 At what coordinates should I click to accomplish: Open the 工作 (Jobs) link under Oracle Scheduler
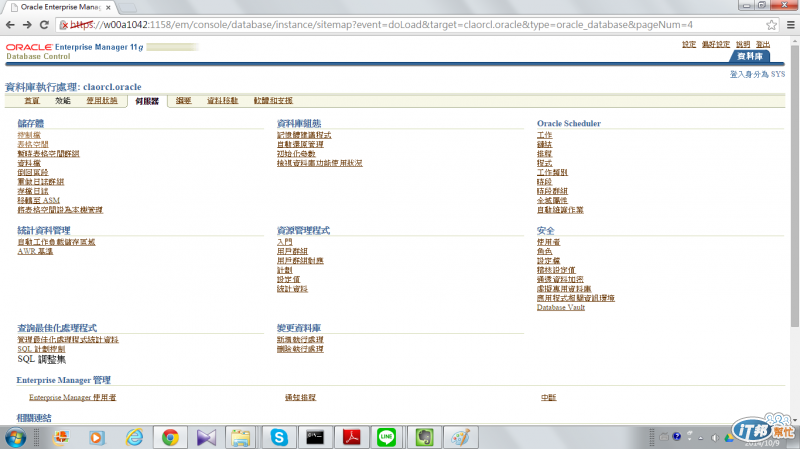point(544,135)
